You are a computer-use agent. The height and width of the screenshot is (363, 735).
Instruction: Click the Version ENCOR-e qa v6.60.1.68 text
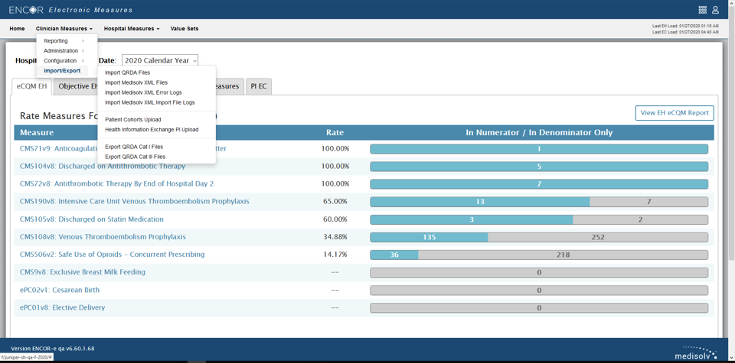coord(52,349)
